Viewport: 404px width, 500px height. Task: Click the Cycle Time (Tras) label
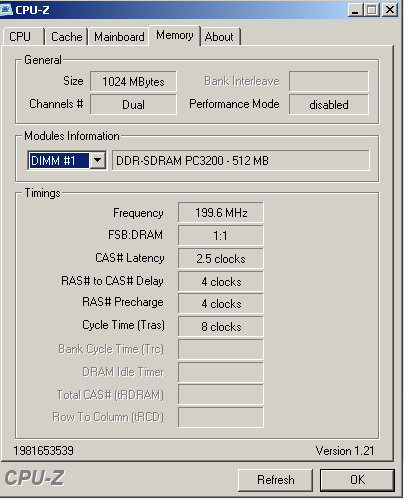coord(123,325)
